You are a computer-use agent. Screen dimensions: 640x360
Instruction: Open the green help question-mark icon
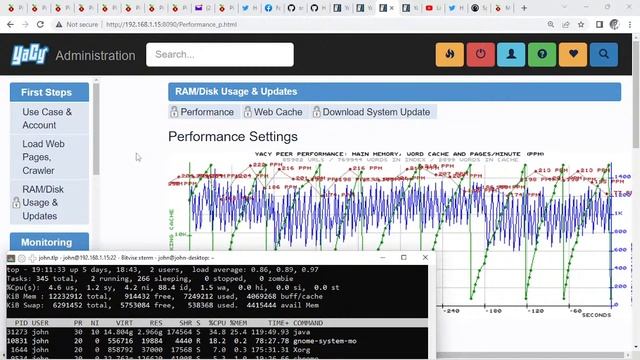pos(542,54)
